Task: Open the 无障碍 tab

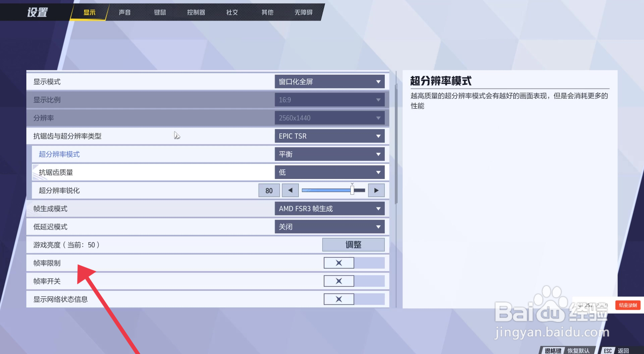Action: (304, 12)
